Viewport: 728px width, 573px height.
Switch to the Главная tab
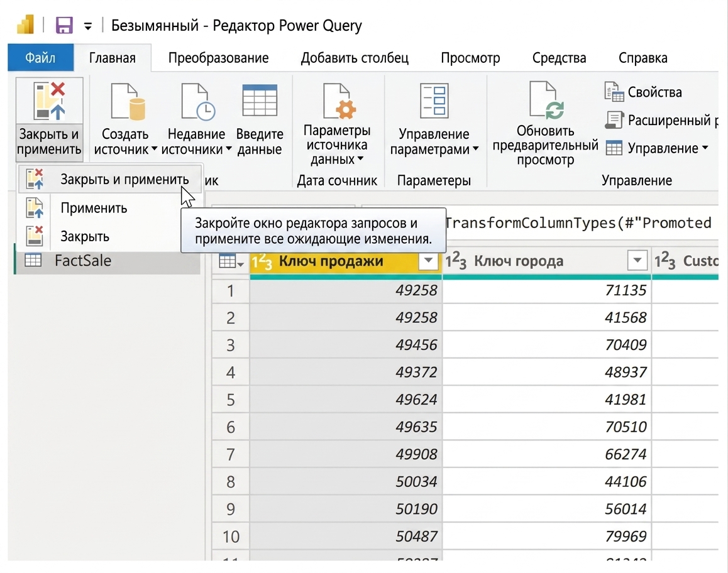(113, 58)
